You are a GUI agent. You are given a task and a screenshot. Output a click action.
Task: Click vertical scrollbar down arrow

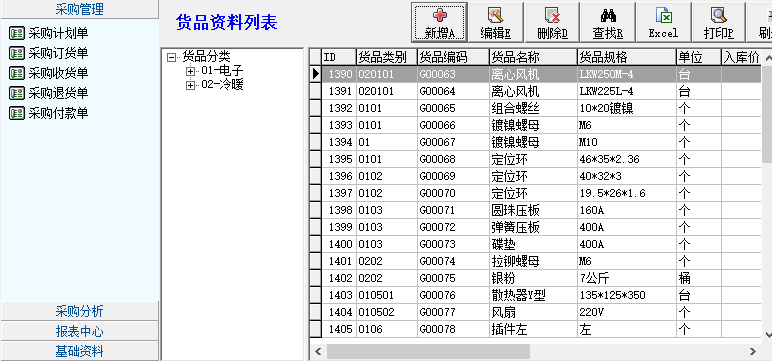[x=767, y=334]
